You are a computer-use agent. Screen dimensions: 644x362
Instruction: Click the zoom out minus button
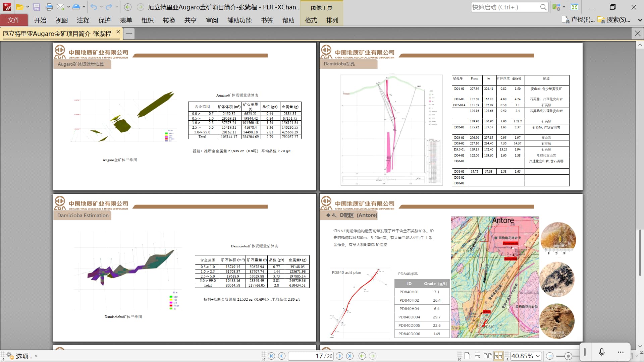click(550, 356)
